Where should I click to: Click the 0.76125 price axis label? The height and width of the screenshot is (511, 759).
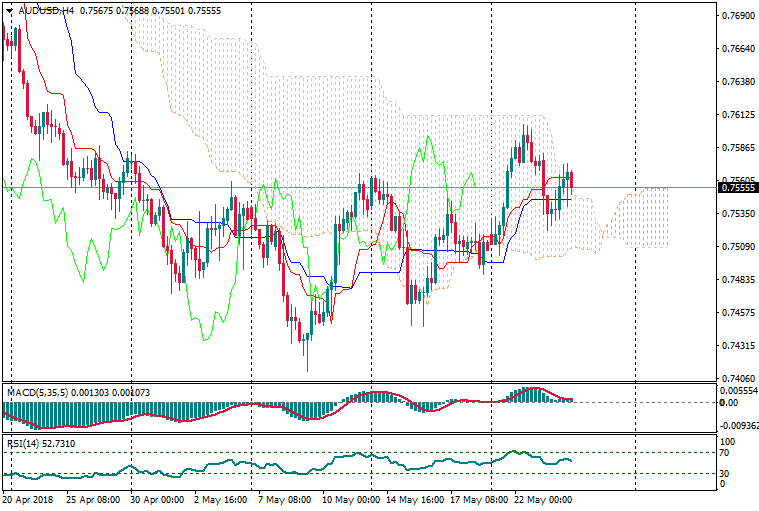pos(736,115)
